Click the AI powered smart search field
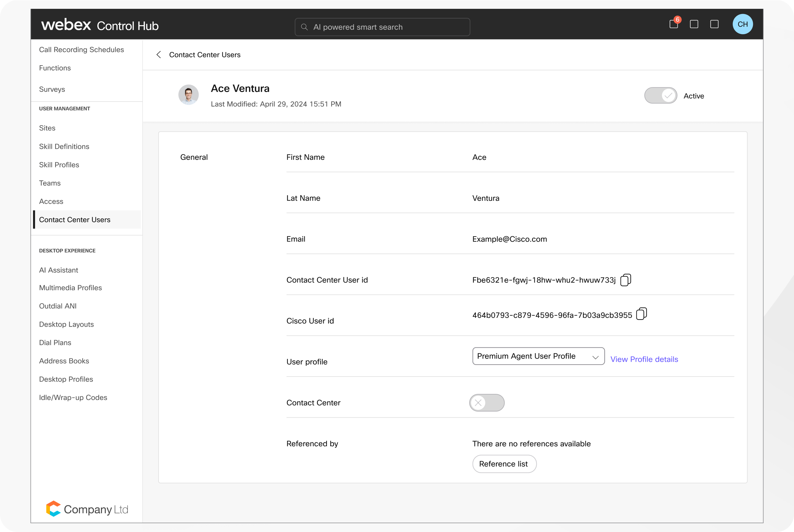The height and width of the screenshot is (532, 794). pos(382,27)
